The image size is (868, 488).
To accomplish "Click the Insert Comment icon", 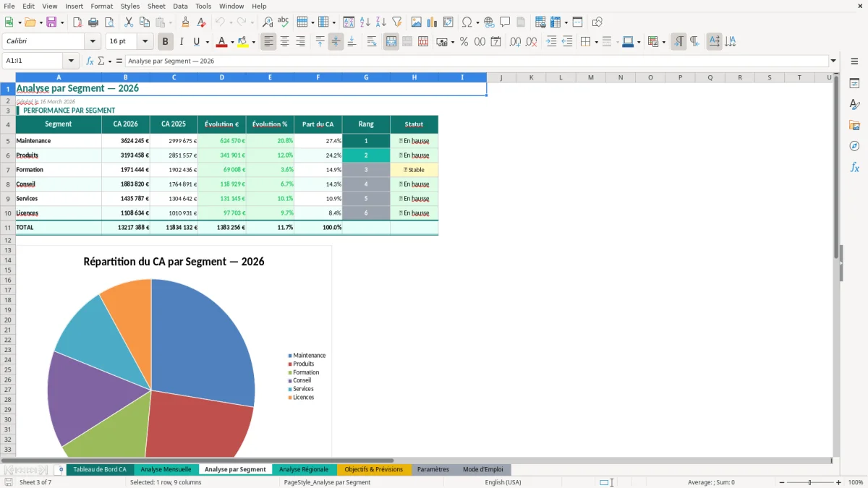I will [505, 22].
